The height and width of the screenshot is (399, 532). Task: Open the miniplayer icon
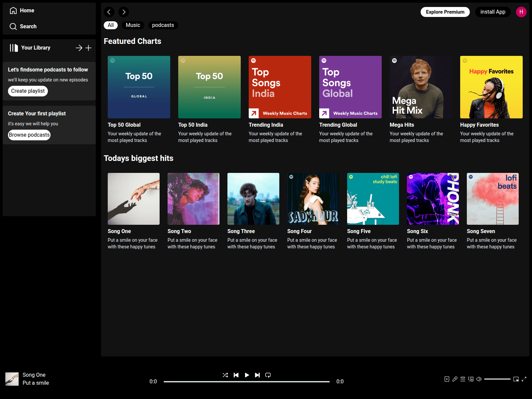516,379
